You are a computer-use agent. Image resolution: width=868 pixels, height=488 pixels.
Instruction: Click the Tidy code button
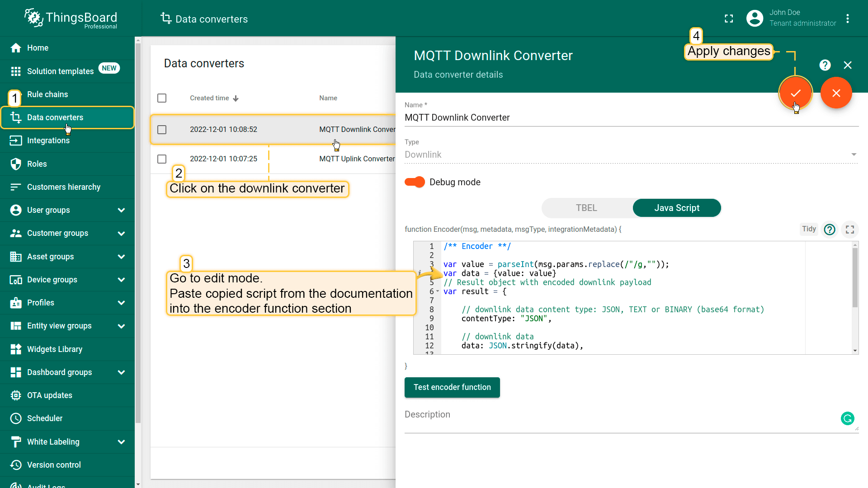[x=809, y=229]
